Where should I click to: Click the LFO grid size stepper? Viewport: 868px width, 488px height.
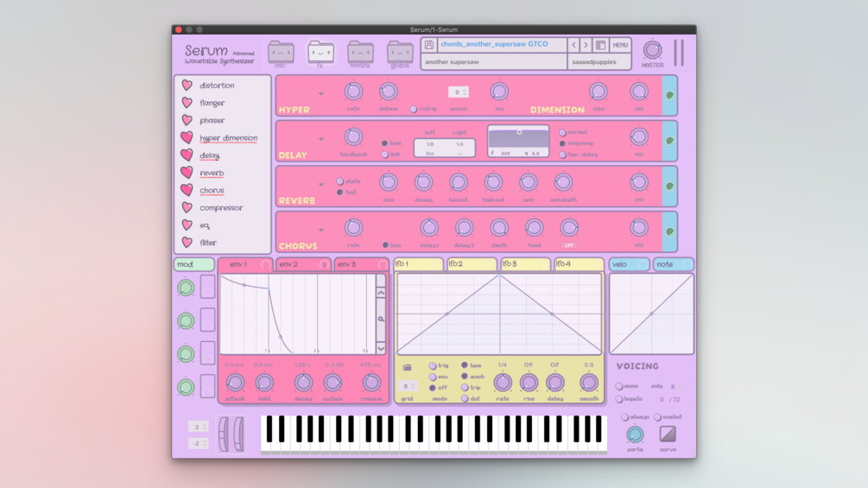click(408, 386)
